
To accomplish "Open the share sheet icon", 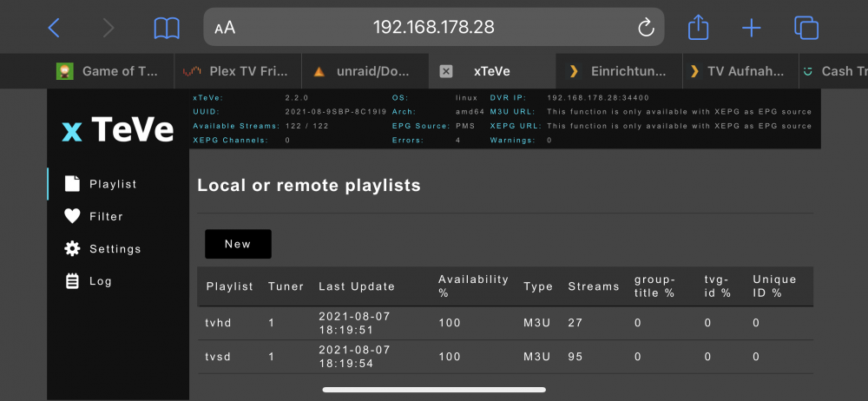I will (698, 27).
